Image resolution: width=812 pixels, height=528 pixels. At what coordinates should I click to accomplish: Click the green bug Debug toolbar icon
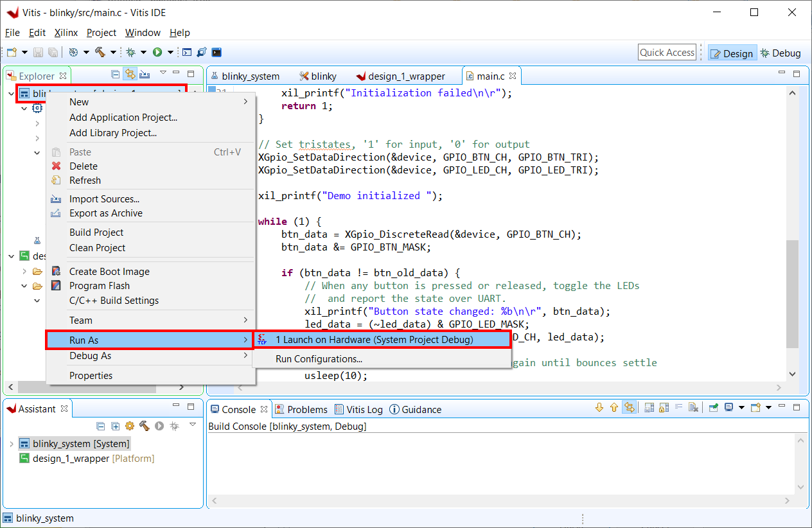pyautogui.click(x=130, y=52)
